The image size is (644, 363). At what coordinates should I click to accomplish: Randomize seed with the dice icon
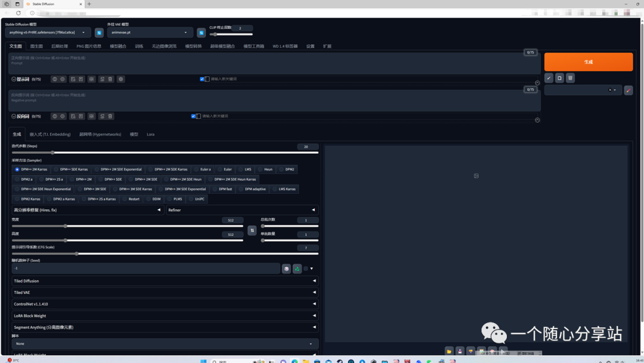[x=286, y=269]
